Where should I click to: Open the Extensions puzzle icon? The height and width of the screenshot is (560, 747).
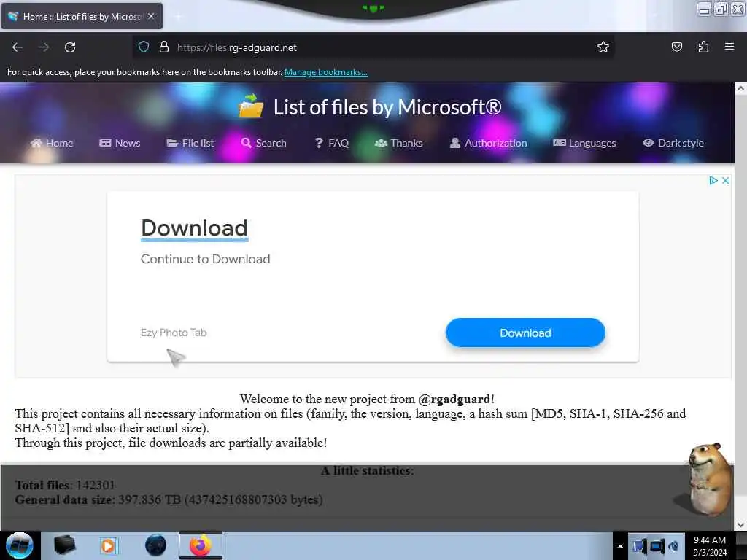point(703,47)
